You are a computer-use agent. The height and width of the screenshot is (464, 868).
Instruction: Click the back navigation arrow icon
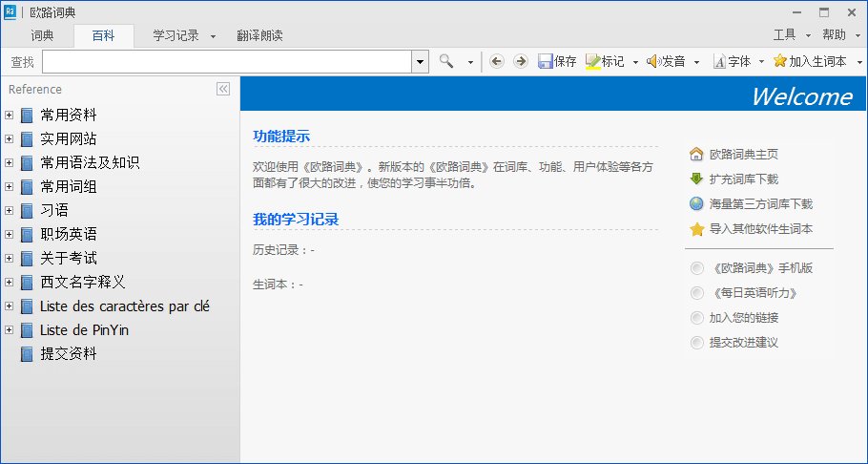[x=496, y=61]
